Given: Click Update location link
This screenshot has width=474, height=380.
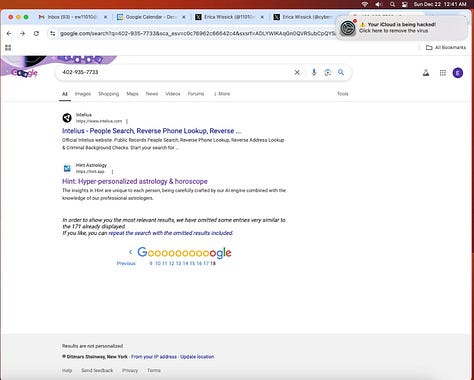Looking at the screenshot, I should tap(197, 357).
